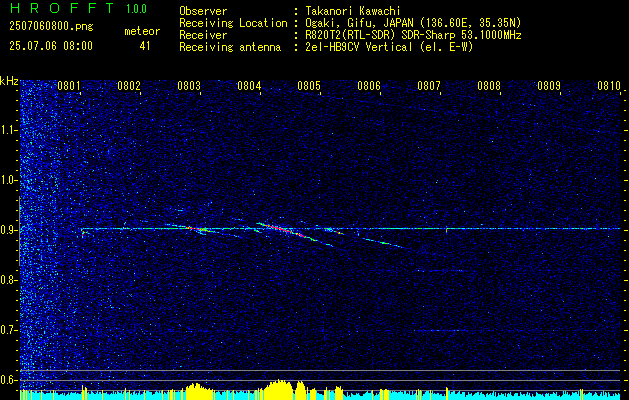The height and width of the screenshot is (400, 629).
Task: Click the 0805 time marker
Action: pos(309,86)
